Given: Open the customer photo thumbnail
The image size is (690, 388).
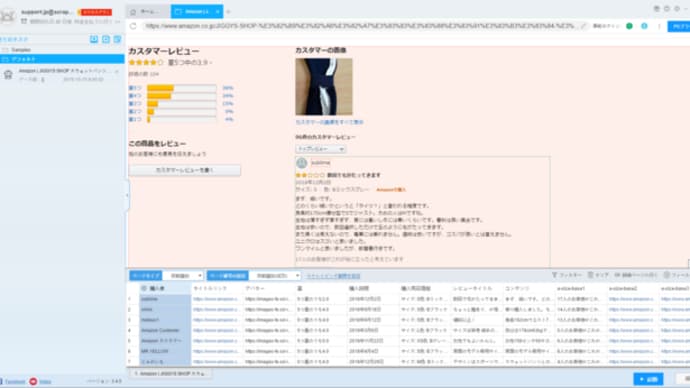Looking at the screenshot, I should (x=324, y=87).
